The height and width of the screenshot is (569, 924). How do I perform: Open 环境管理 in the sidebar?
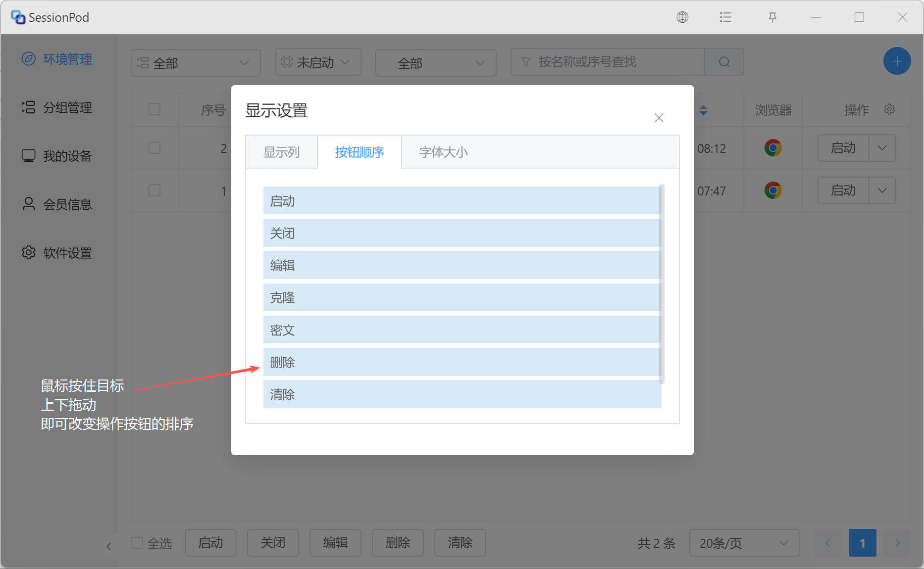click(57, 59)
